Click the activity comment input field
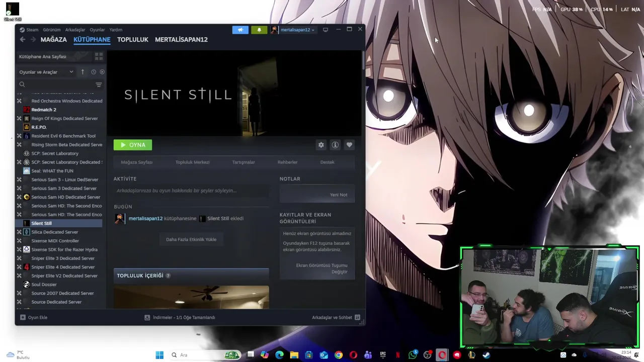 coord(191,191)
